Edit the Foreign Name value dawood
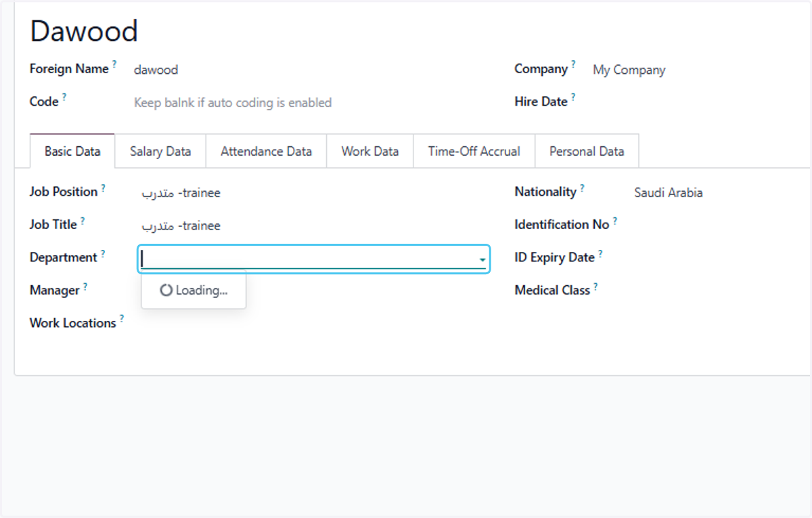The height and width of the screenshot is (518, 812). pyautogui.click(x=156, y=70)
